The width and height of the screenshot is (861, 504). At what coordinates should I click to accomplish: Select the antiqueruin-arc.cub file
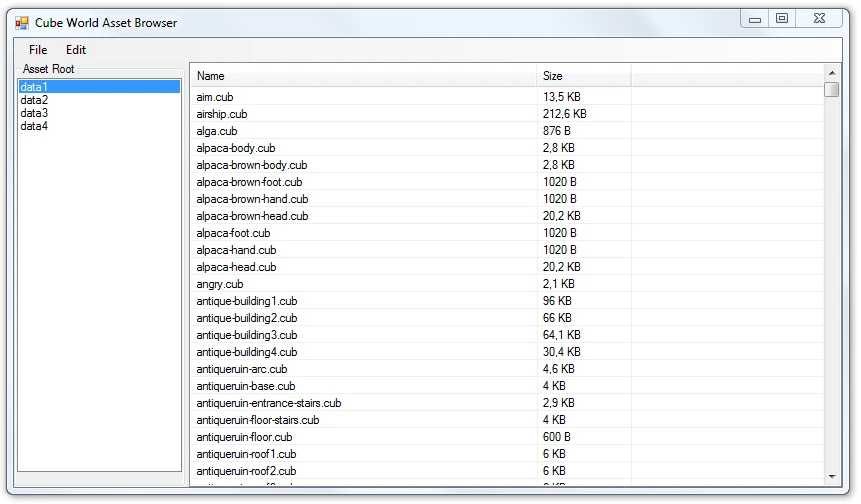(242, 369)
